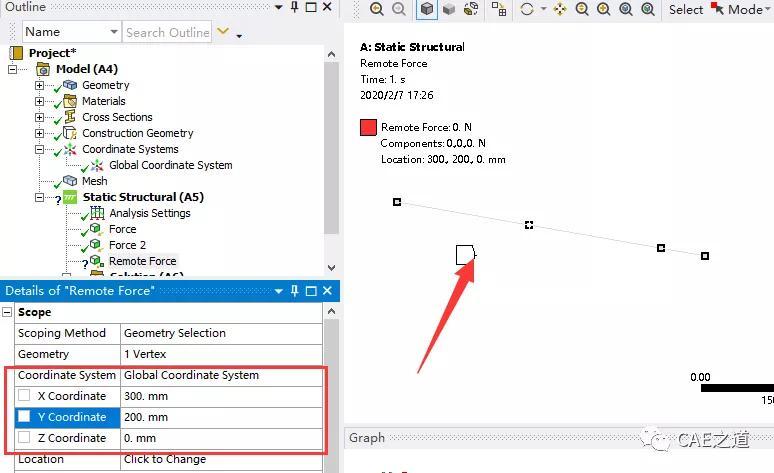Open the Details panel options dropdown arrow
Image resolution: width=774 pixels, height=473 pixels.
278,291
